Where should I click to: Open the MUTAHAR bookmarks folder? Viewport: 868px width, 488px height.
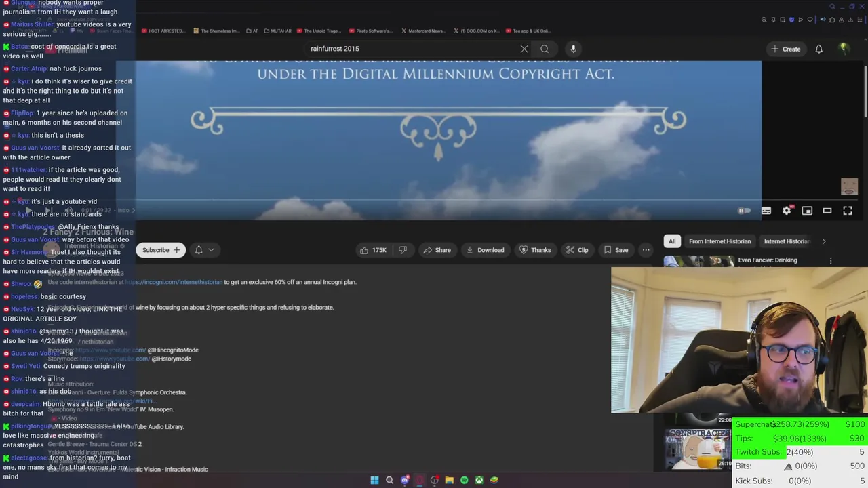277,30
